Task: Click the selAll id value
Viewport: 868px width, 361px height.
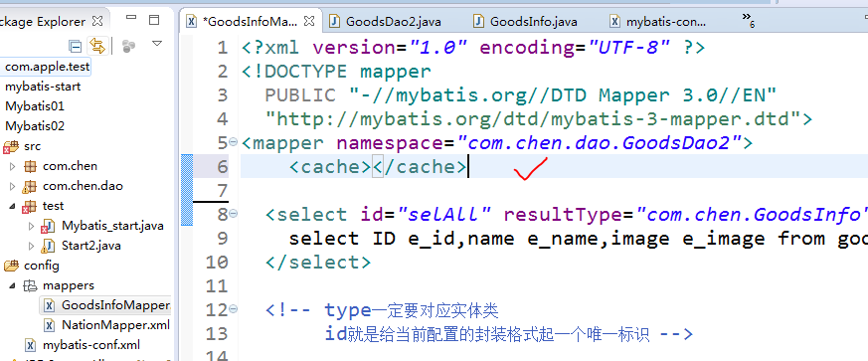Action: pyautogui.click(x=445, y=214)
